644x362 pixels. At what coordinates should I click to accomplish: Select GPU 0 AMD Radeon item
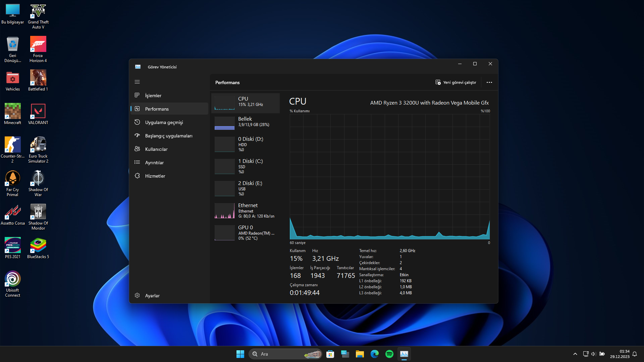tap(245, 232)
